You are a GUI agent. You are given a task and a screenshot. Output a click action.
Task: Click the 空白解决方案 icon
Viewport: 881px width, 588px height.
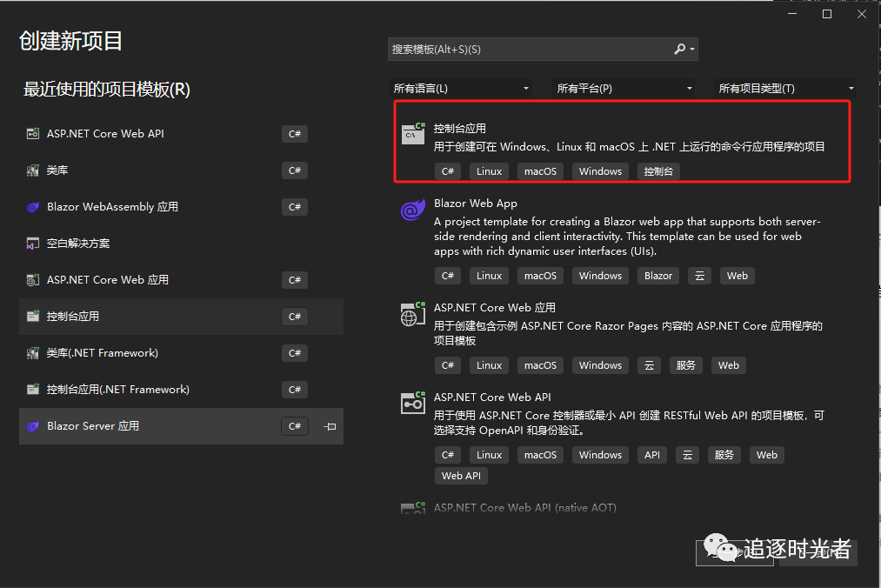tap(33, 244)
